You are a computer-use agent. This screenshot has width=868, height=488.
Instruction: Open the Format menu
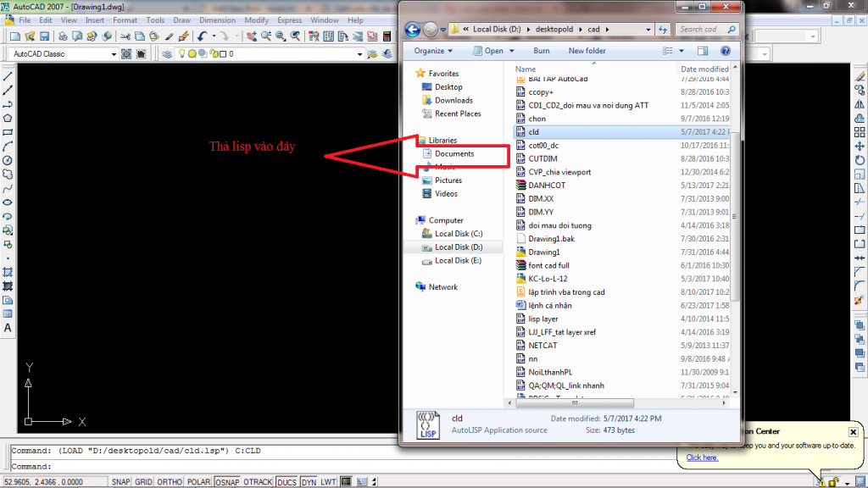click(125, 20)
